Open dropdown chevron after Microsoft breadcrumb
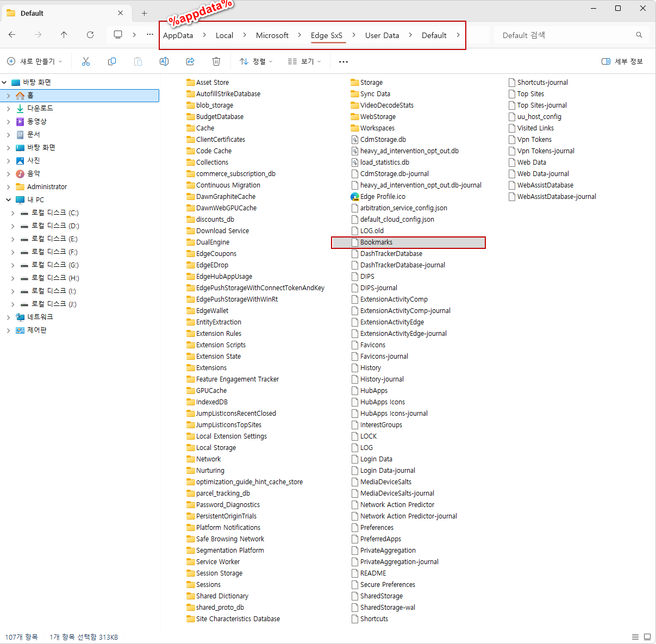Viewport: 656px width, 644px height. click(x=299, y=35)
